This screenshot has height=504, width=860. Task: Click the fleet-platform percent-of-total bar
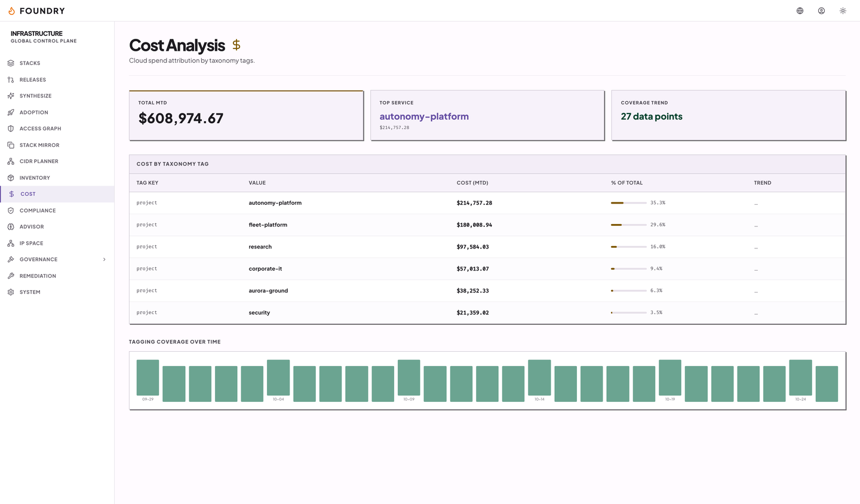(629, 225)
